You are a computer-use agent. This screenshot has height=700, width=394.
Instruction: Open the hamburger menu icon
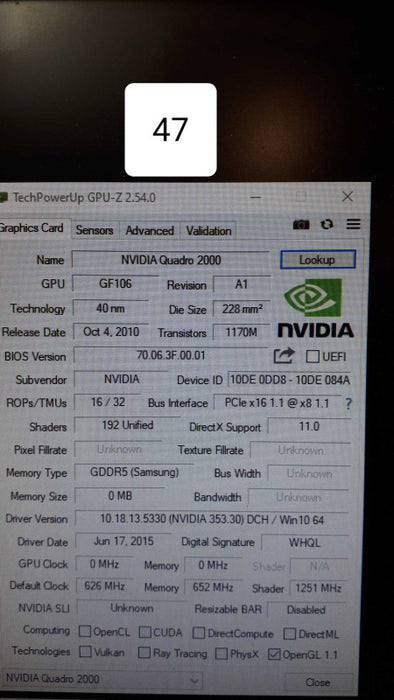pyautogui.click(x=353, y=224)
